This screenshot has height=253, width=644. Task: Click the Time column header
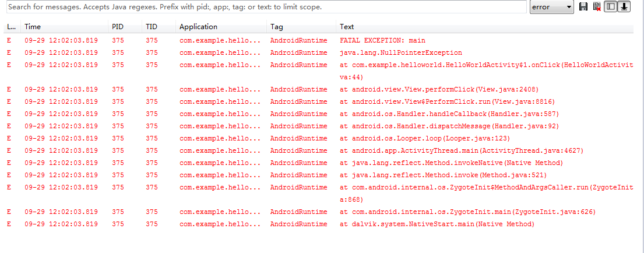(x=64, y=27)
